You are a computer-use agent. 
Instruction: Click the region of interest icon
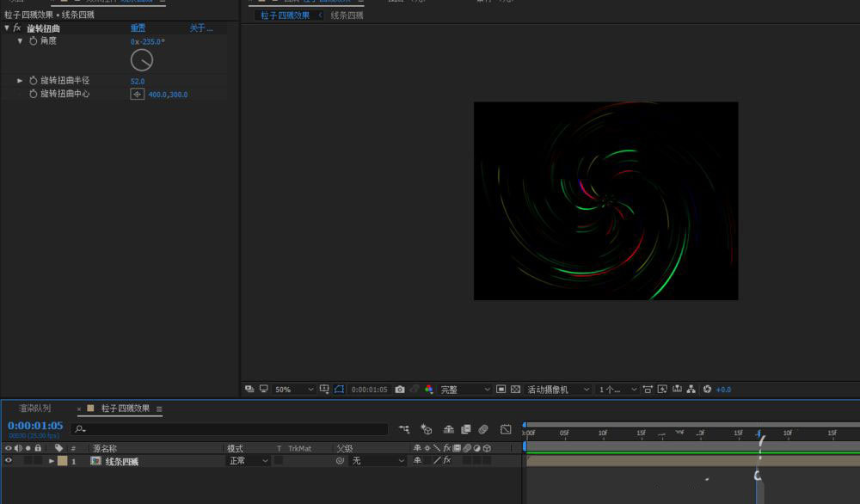(501, 390)
